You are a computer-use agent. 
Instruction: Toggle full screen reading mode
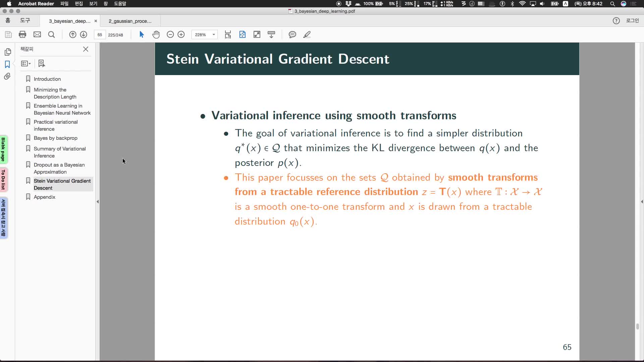coord(257,34)
